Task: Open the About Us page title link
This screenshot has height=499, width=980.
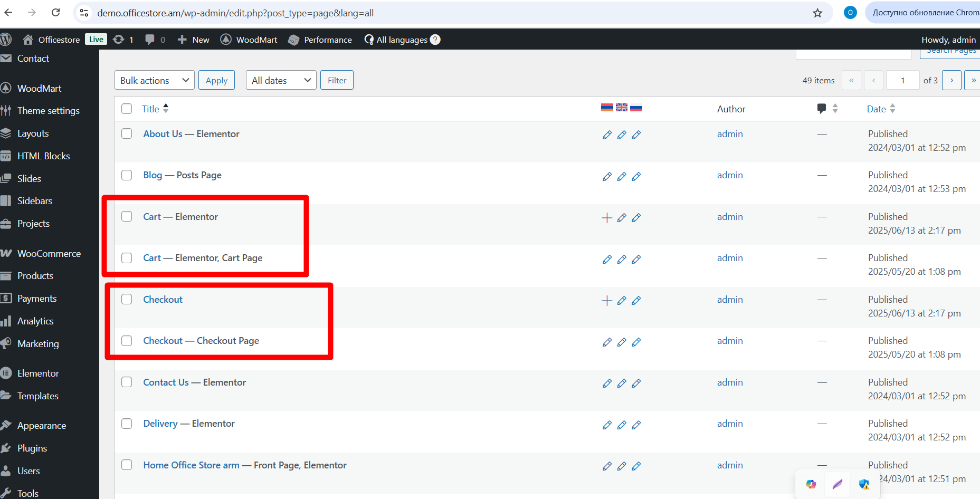Action: point(163,134)
